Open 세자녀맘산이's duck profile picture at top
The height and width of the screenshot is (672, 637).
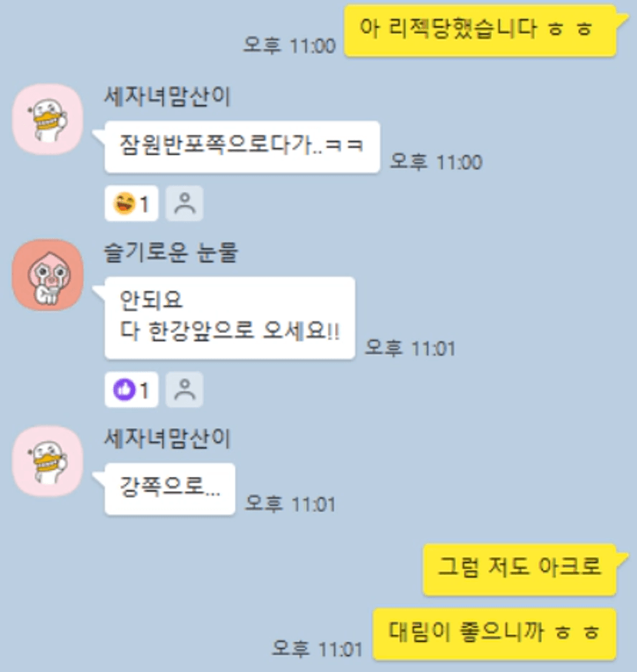[48, 119]
